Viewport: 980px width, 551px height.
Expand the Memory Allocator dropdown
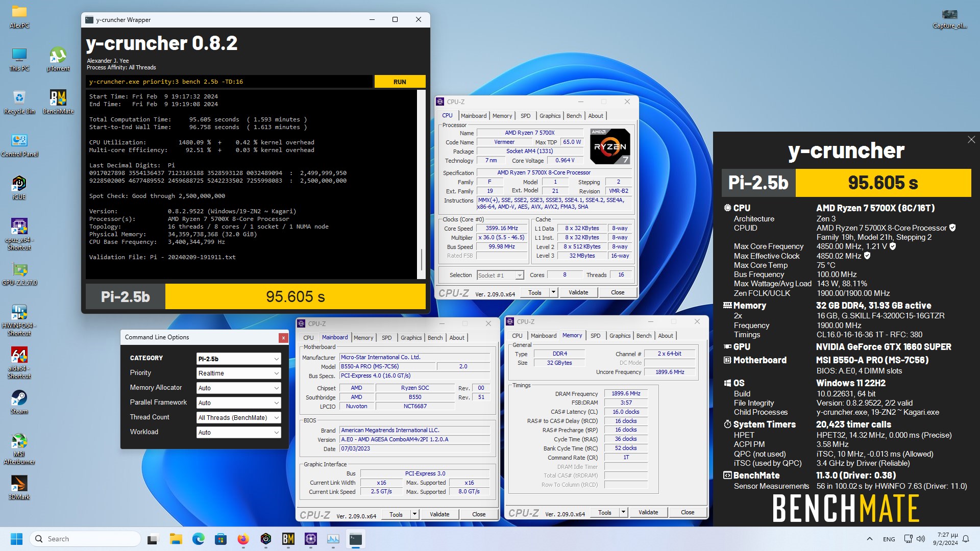238,388
